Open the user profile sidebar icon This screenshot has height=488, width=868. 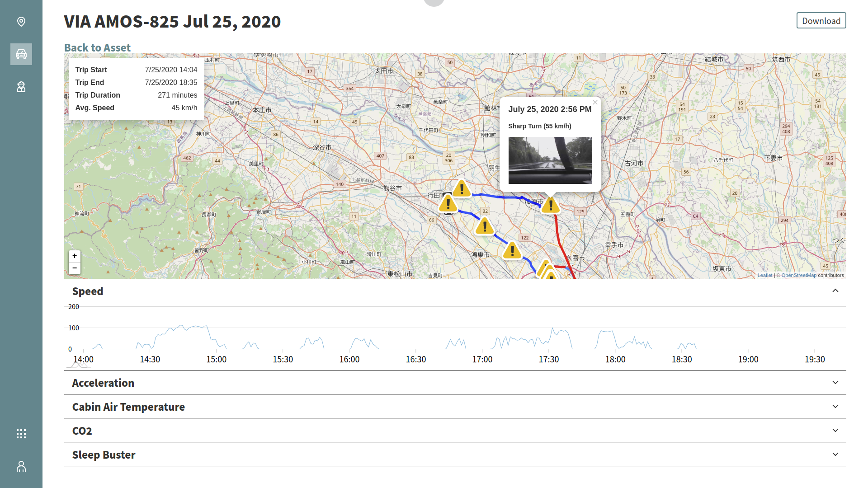(x=21, y=466)
